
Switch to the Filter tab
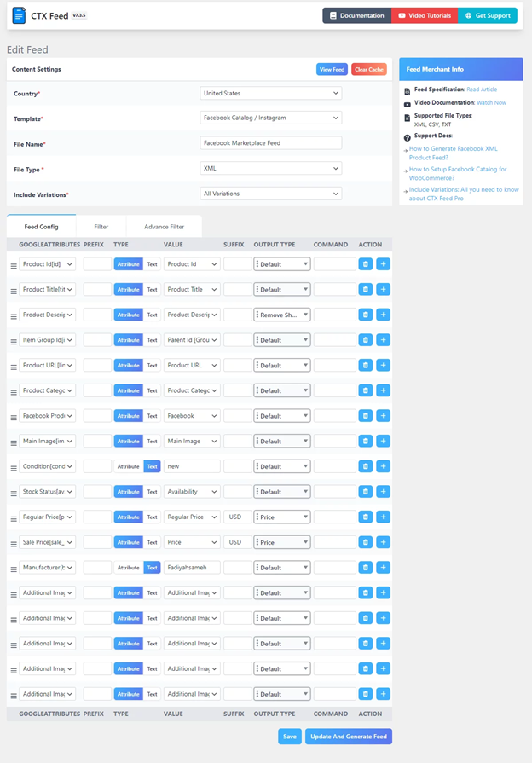[101, 227]
